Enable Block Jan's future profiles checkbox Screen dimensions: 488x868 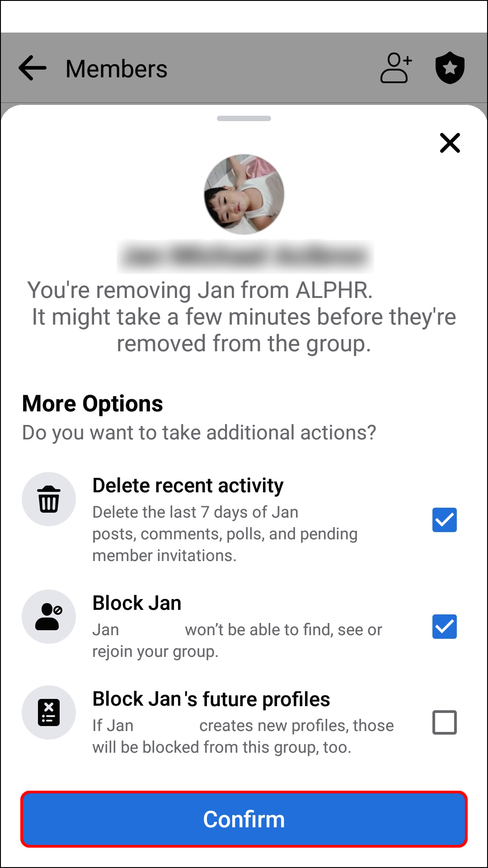pyautogui.click(x=445, y=722)
